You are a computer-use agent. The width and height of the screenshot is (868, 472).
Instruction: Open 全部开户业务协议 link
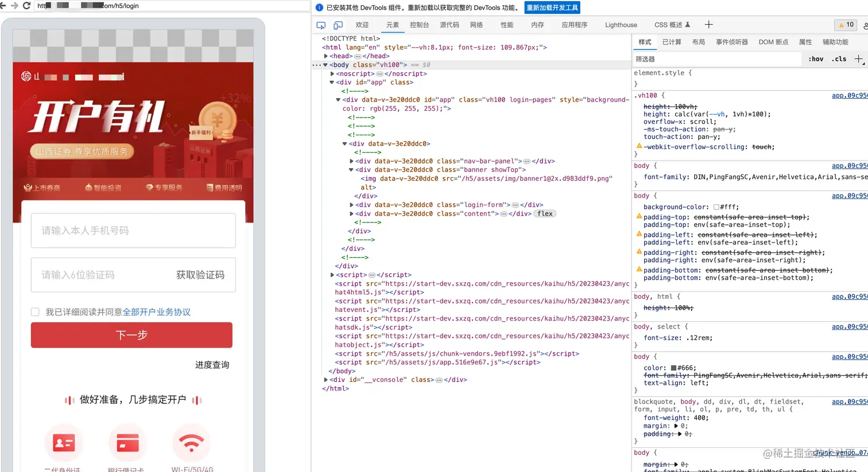pyautogui.click(x=157, y=312)
